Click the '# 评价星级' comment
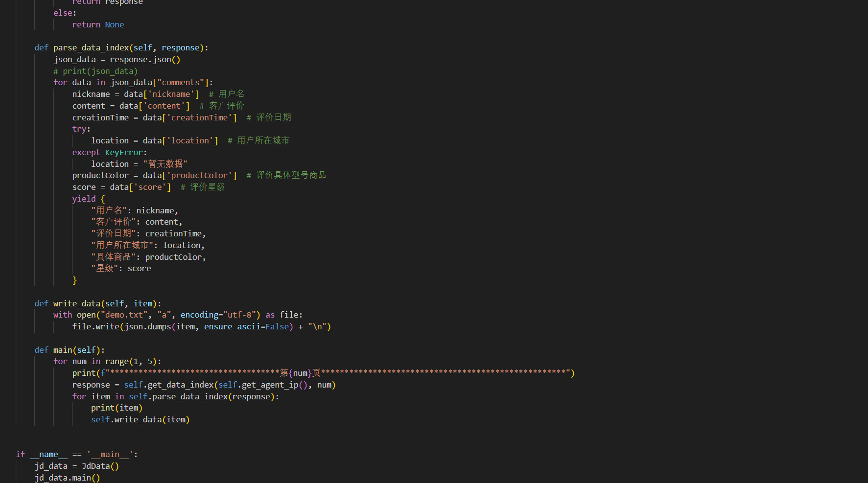 tap(203, 187)
